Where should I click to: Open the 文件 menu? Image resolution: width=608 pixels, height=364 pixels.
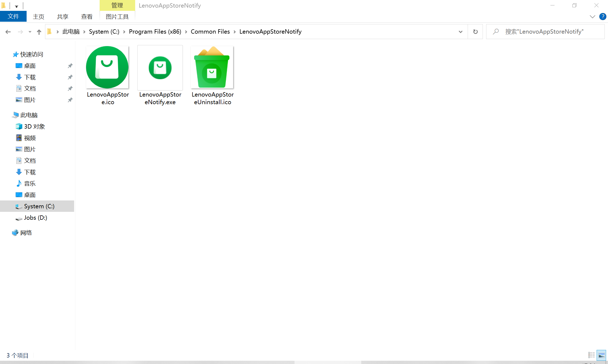pyautogui.click(x=13, y=17)
